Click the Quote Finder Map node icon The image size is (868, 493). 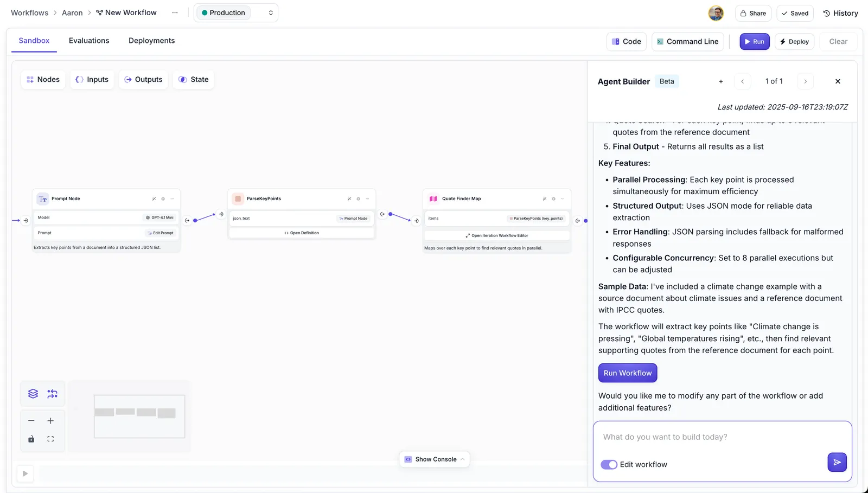(433, 199)
